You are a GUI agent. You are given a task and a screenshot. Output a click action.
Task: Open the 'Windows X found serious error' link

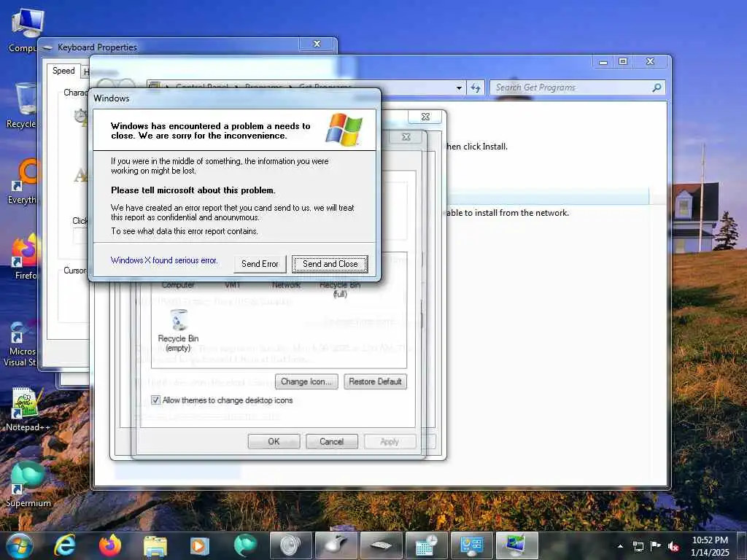pos(164,260)
